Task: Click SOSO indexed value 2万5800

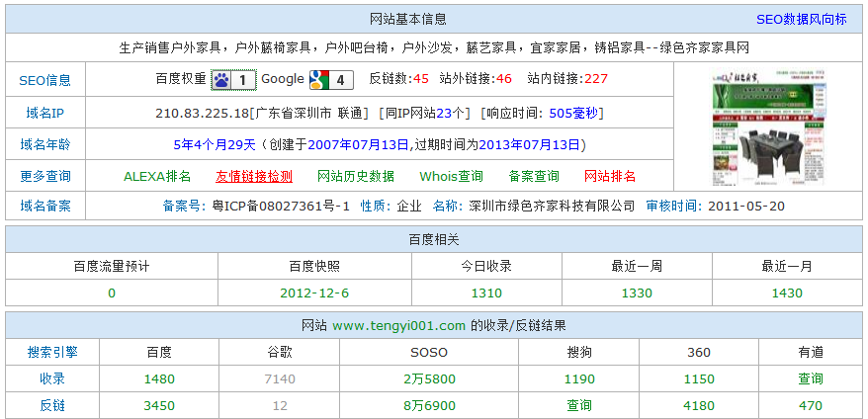Action: pos(430,379)
